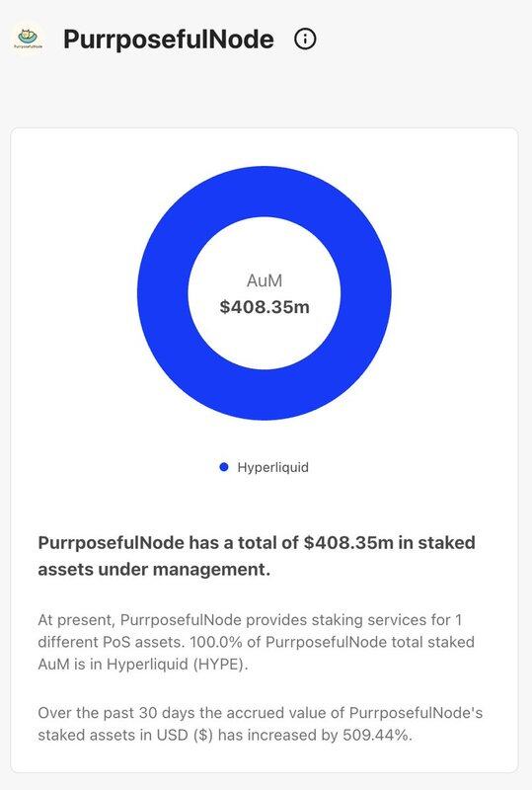Toggle the Hyperliquid legend label
Image resolution: width=532 pixels, height=790 pixels.
pyautogui.click(x=273, y=467)
